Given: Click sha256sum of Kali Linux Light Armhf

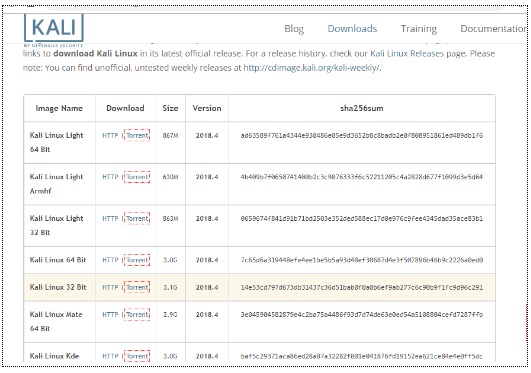Looking at the screenshot, I should (x=362, y=177).
